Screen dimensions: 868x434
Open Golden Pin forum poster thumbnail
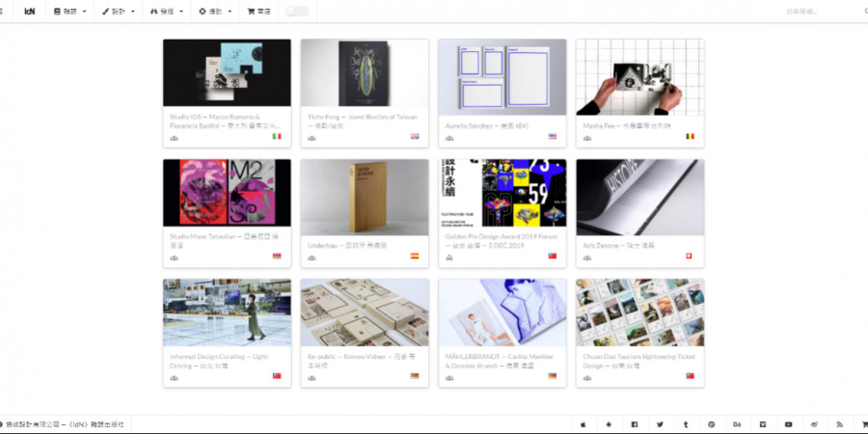pos(502,193)
